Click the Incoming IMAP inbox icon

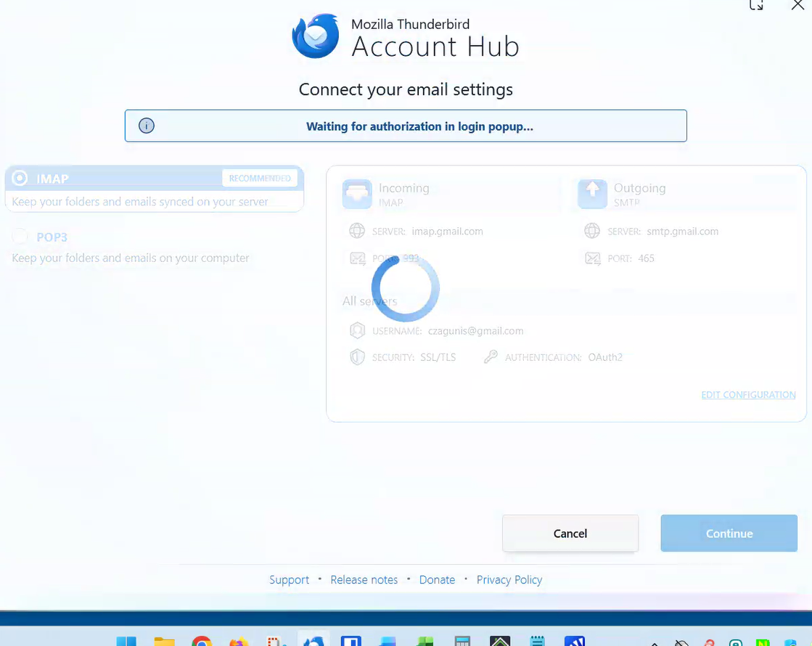357,195
